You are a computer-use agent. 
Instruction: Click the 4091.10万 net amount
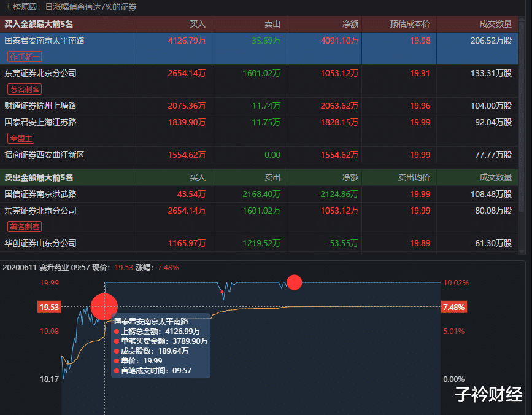coord(339,41)
